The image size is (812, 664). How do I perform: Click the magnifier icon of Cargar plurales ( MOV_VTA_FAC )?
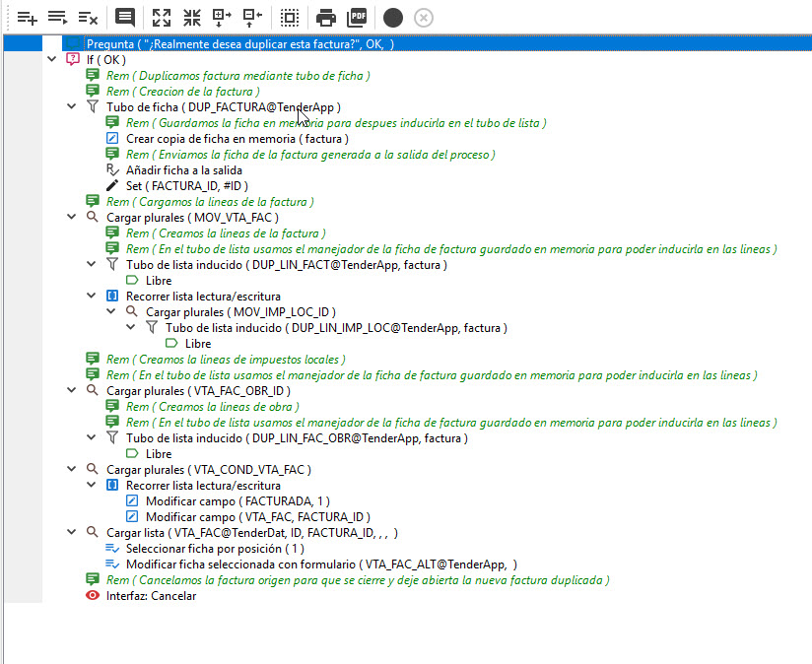pyautogui.click(x=93, y=217)
